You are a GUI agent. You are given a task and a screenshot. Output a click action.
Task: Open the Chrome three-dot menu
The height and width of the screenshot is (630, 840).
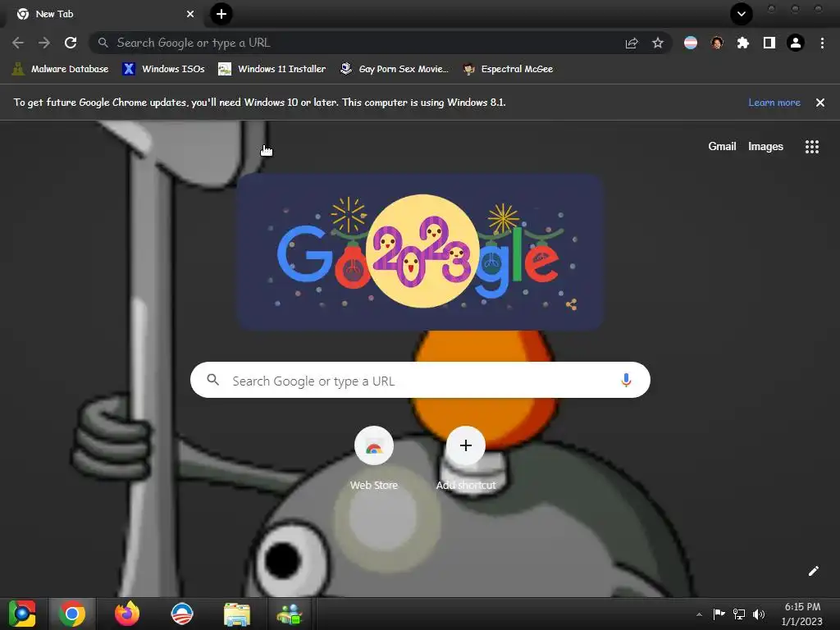[822, 43]
